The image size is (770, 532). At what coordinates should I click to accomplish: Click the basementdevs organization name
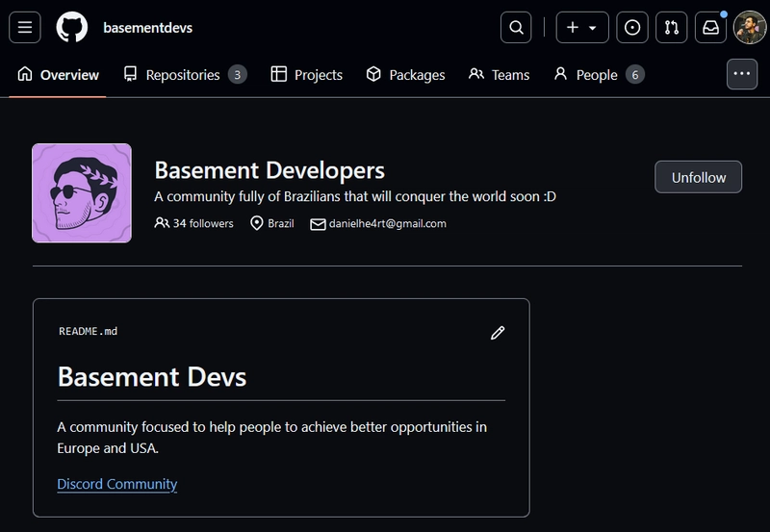(x=148, y=28)
